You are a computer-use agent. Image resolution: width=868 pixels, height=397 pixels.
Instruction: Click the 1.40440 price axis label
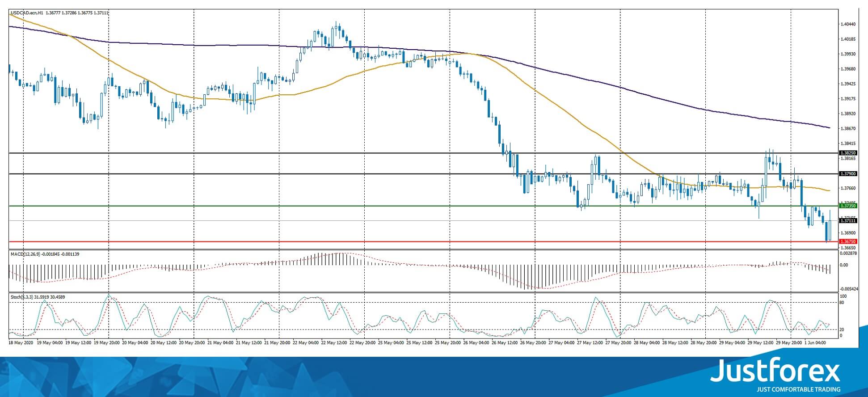coord(848,24)
